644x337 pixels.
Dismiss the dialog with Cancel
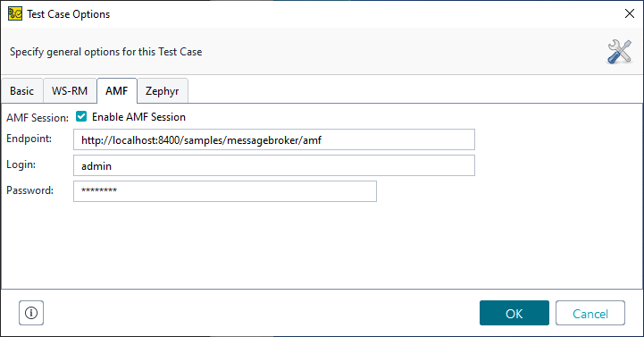[590, 313]
